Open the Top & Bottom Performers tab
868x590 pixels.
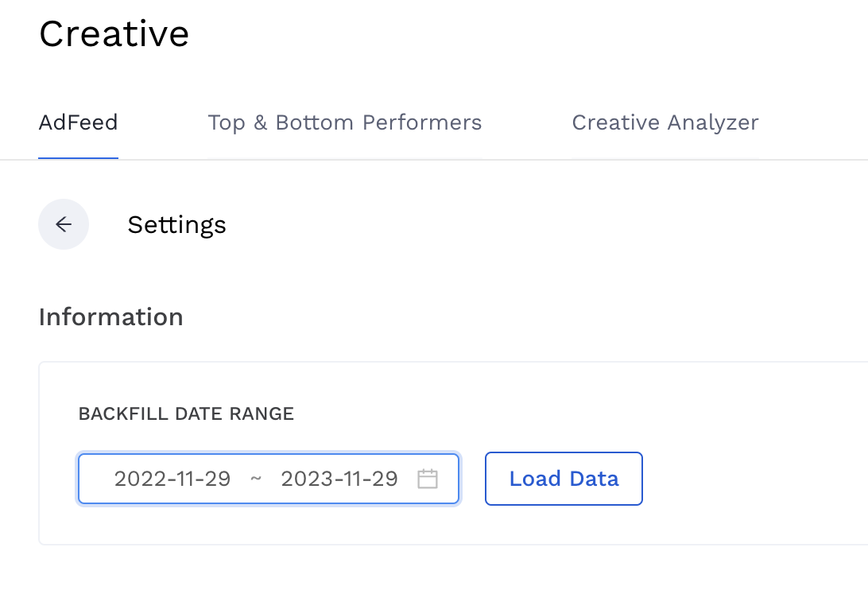(x=344, y=122)
